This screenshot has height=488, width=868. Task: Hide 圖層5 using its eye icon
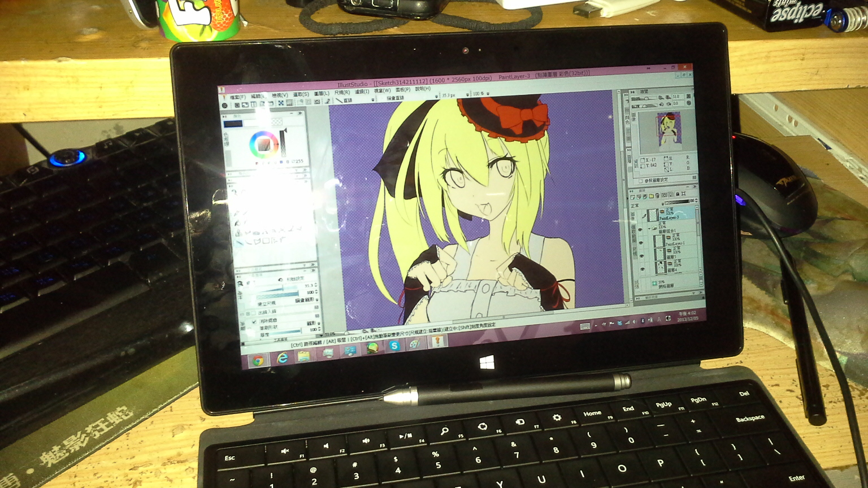[x=641, y=255]
